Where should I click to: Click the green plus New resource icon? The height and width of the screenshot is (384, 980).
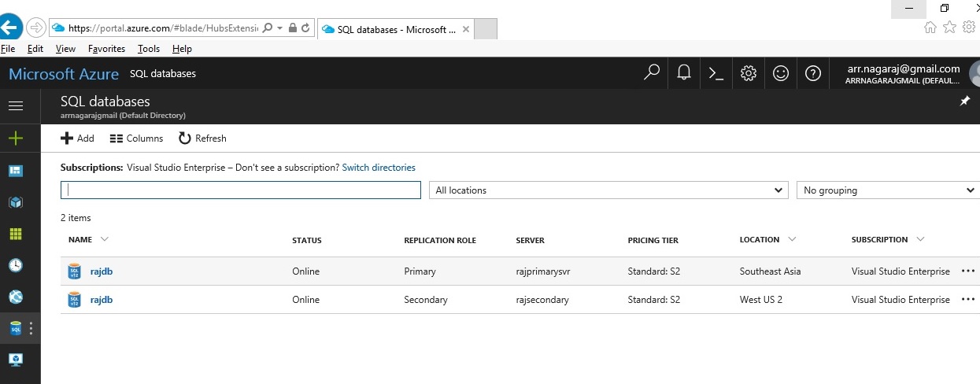(16, 138)
